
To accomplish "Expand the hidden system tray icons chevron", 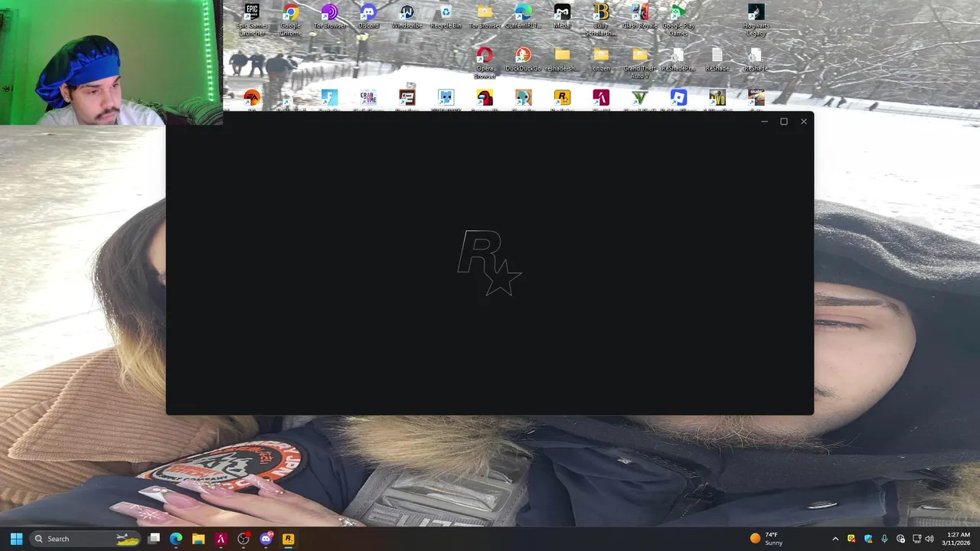I will (835, 539).
